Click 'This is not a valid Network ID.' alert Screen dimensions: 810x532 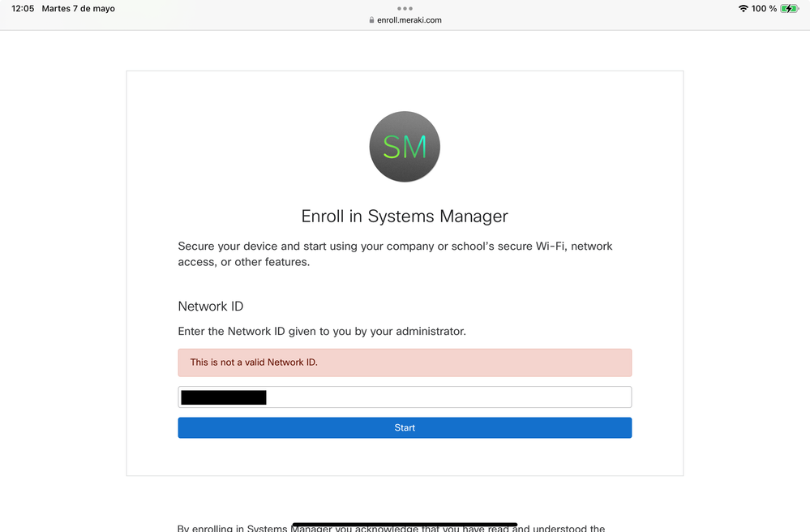pyautogui.click(x=405, y=363)
